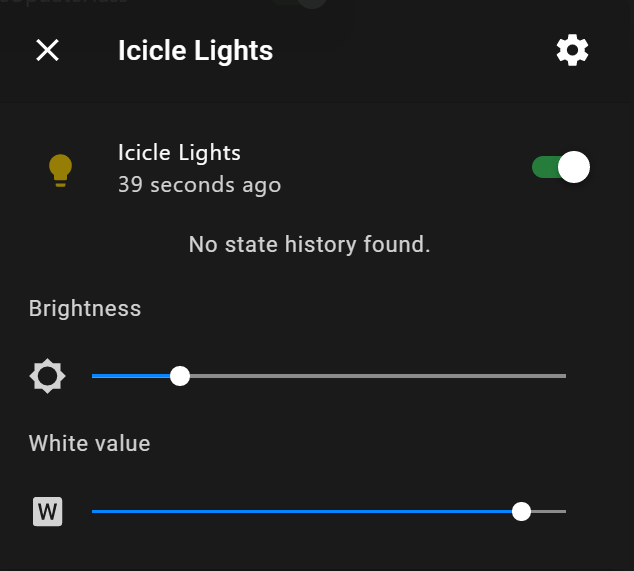634x571 pixels.
Task: Click the blue filled White value track
Action: coord(300,511)
